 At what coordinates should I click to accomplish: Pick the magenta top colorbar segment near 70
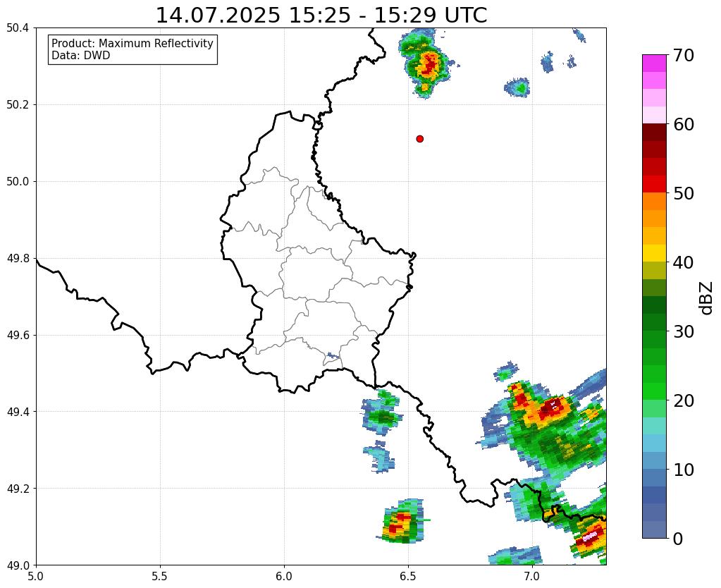point(654,63)
